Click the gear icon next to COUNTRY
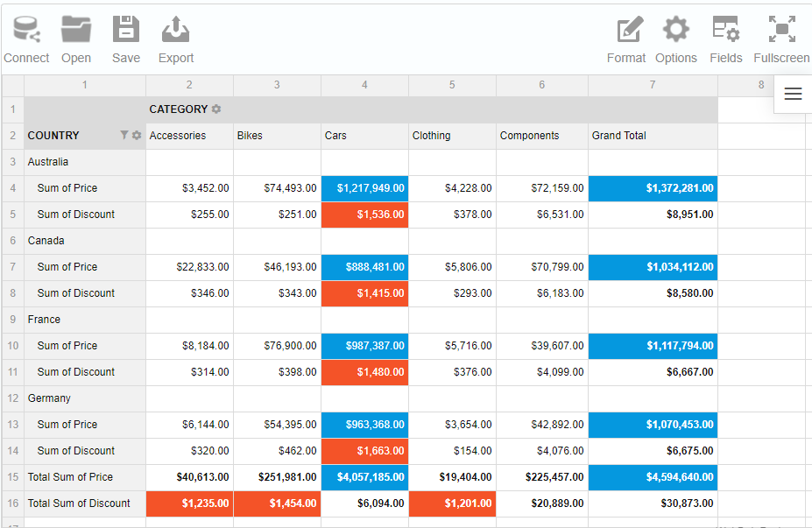 tap(137, 136)
